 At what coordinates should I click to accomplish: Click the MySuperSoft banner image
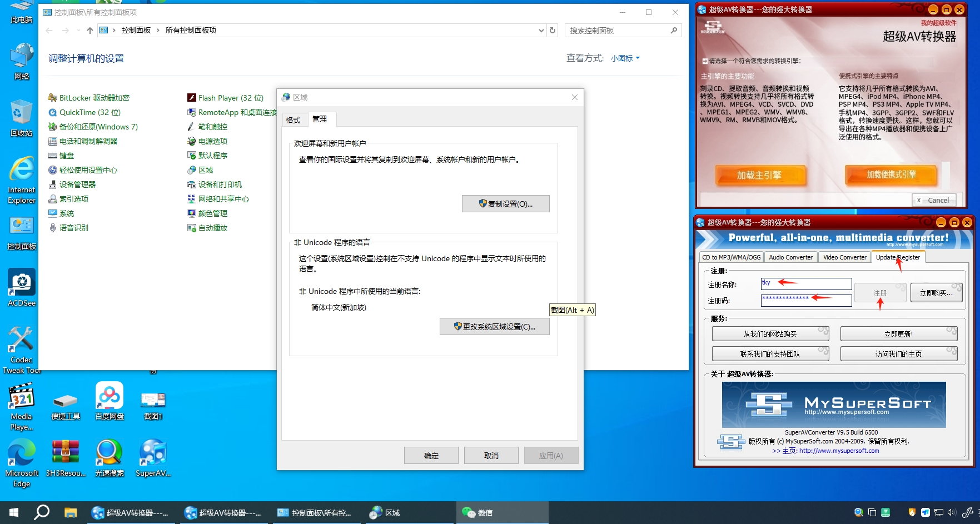[834, 405]
